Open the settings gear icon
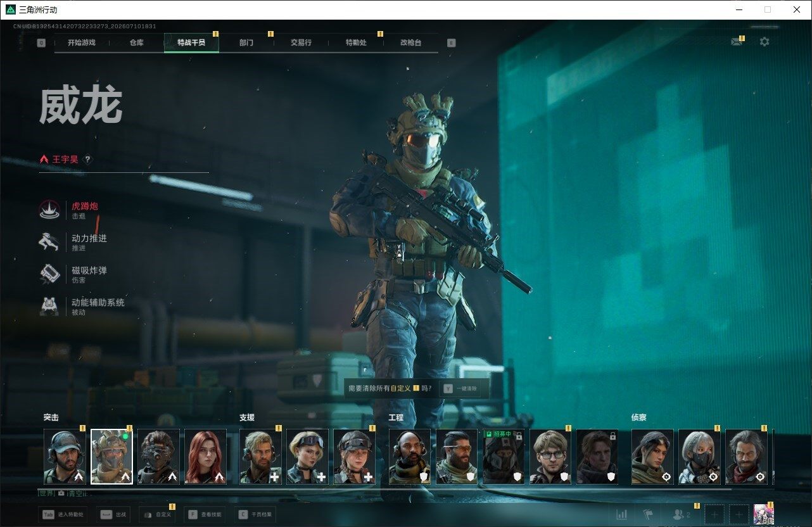 pyautogui.click(x=764, y=42)
